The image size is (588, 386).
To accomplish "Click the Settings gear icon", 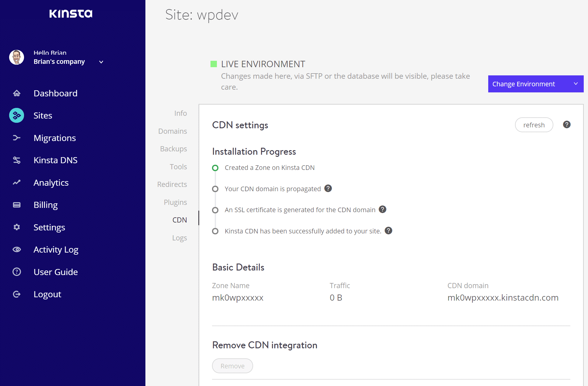I will click(17, 227).
